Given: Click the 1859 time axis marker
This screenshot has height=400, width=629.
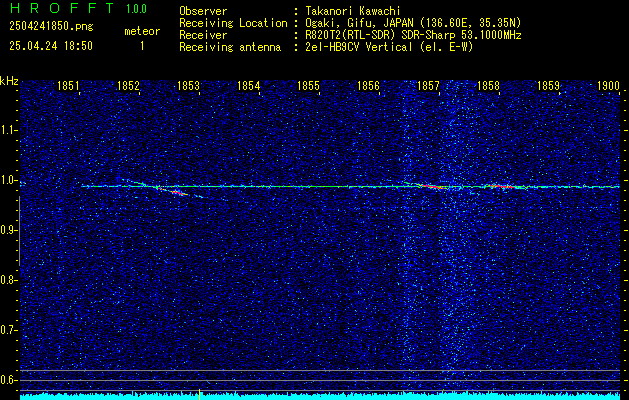Looking at the screenshot, I should [548, 85].
